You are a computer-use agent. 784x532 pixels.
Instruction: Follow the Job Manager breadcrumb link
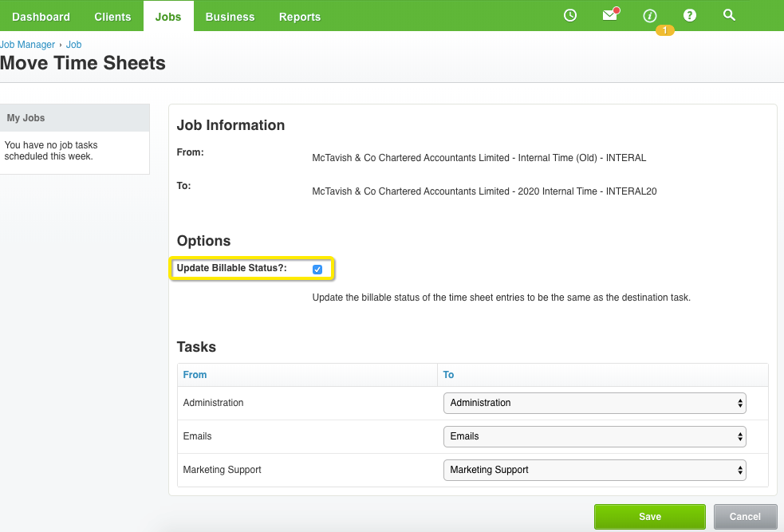(27, 45)
